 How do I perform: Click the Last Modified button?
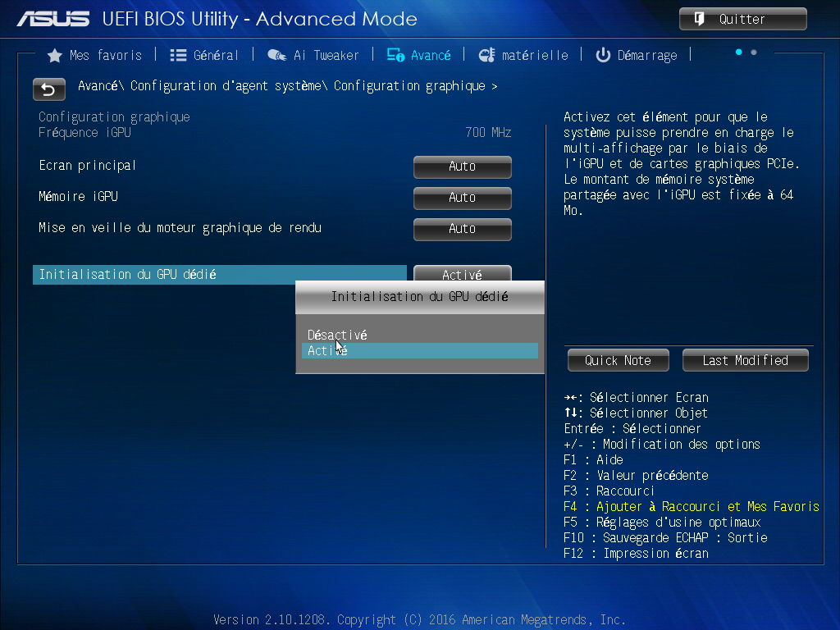[745, 361]
